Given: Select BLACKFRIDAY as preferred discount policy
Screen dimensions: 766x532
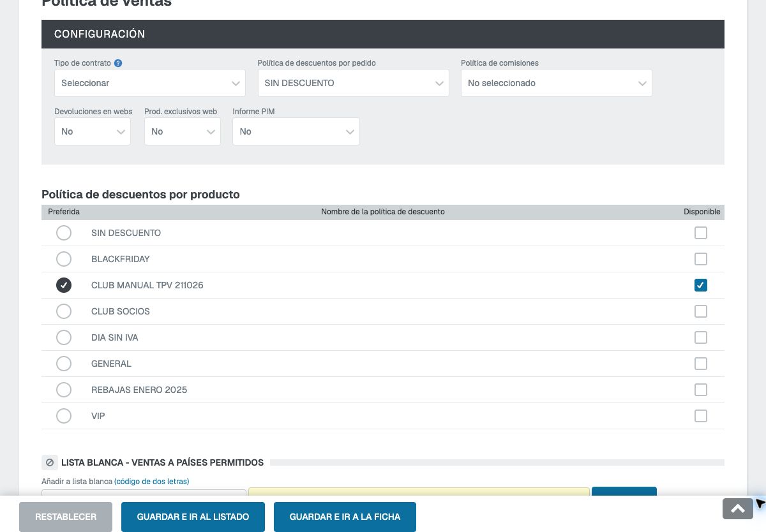Looking at the screenshot, I should (x=64, y=259).
